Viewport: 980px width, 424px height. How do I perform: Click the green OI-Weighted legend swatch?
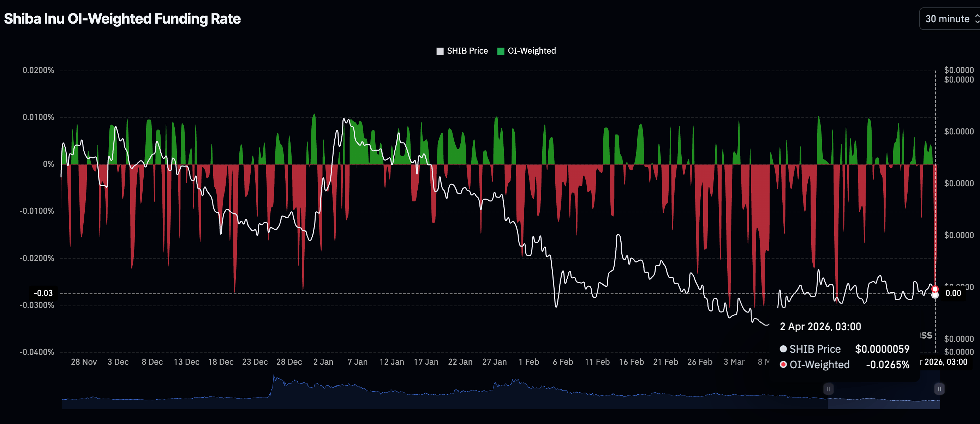click(x=501, y=51)
